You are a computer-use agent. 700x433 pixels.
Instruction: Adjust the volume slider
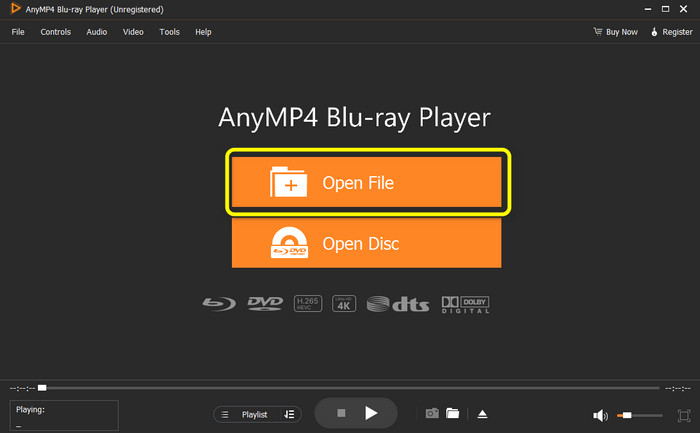[x=640, y=416]
